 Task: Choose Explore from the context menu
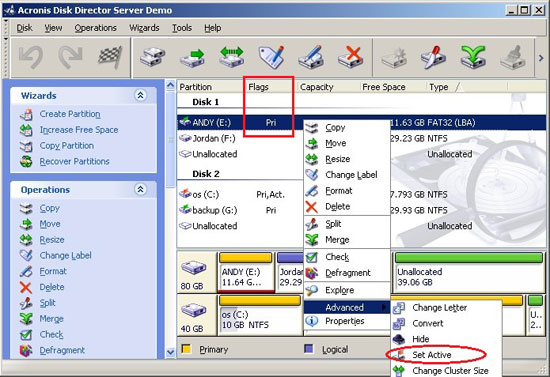pyautogui.click(x=347, y=290)
